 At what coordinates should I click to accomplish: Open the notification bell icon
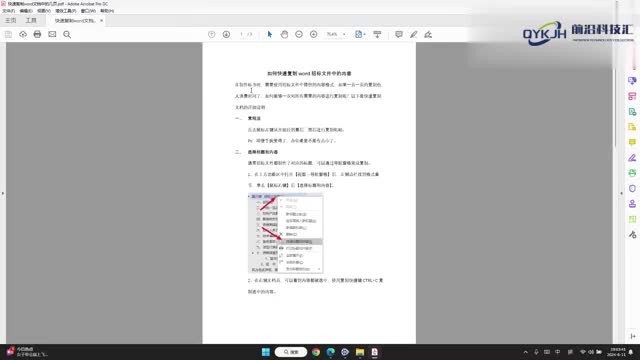(631, 352)
